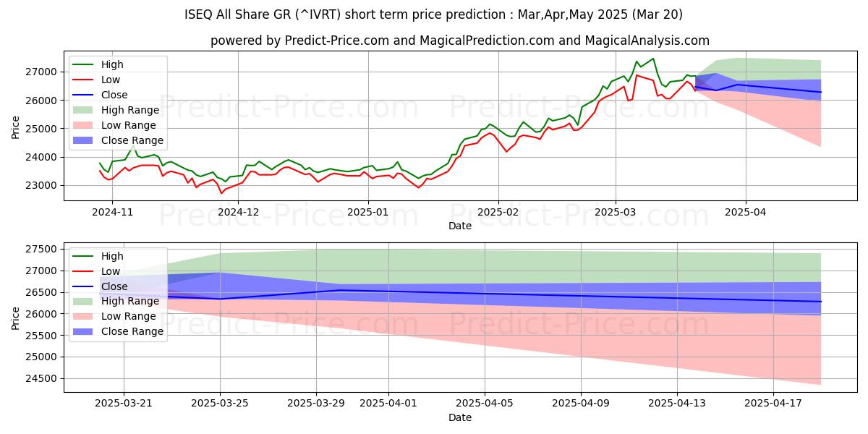Click the Close line marker in the bottom chart legend

click(x=84, y=286)
